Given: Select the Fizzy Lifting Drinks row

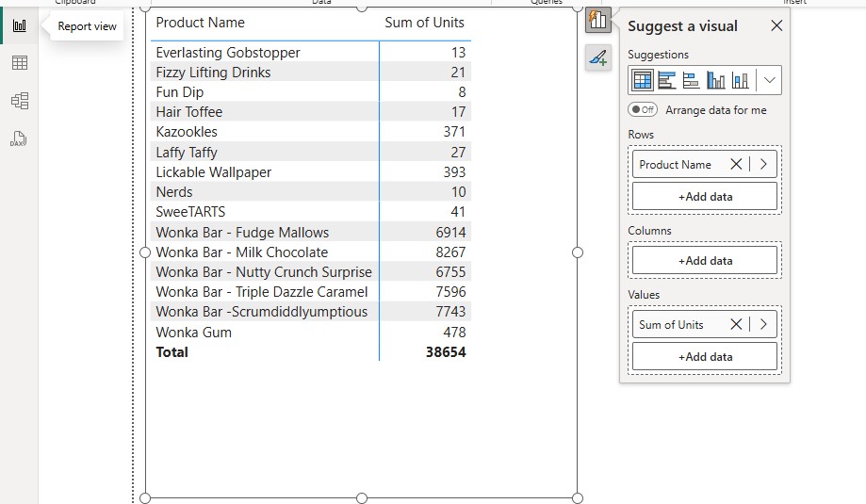Looking at the screenshot, I should point(311,73).
